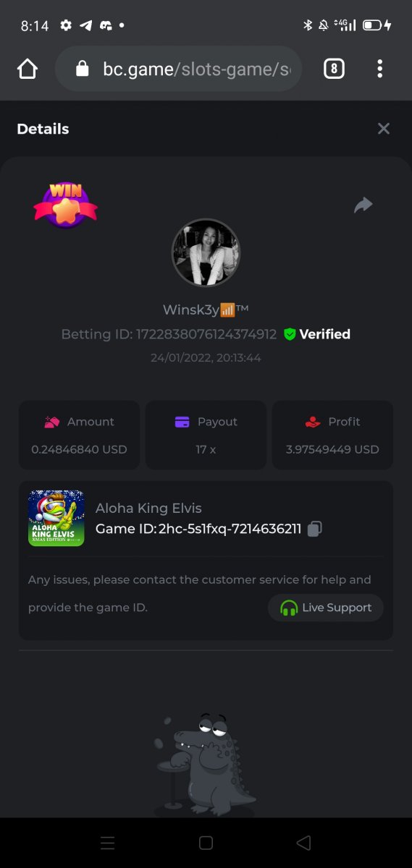Select the bc.game address bar
Screen dimensions: 412x868
click(178, 69)
